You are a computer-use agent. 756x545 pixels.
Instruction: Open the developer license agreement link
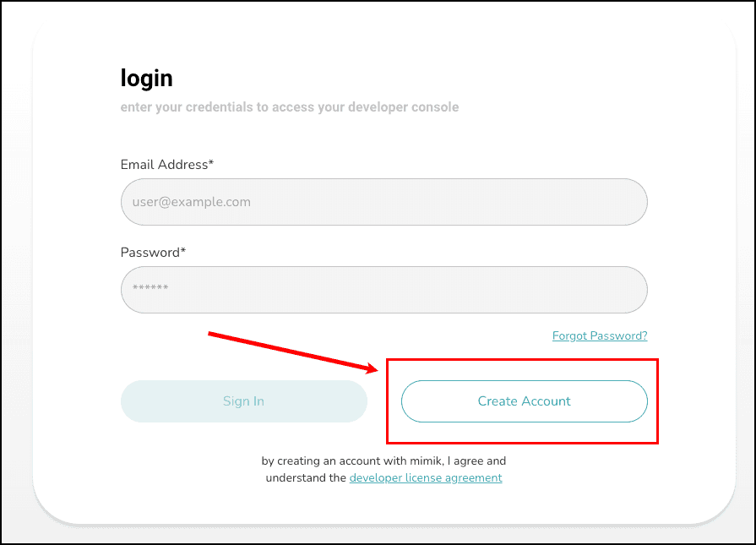click(426, 477)
